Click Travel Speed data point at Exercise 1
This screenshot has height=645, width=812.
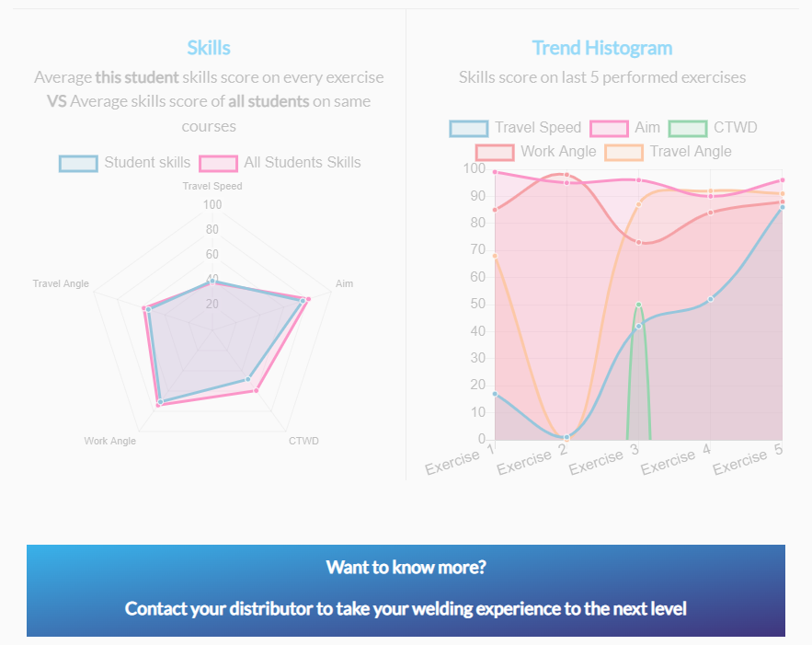tap(495, 394)
